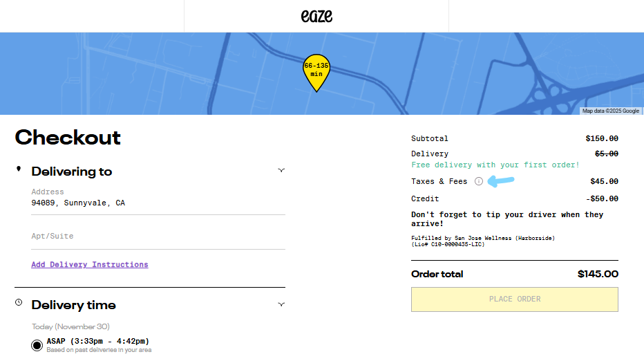Open the Taxes & Fees info icon
The image size is (644, 361).
479,181
